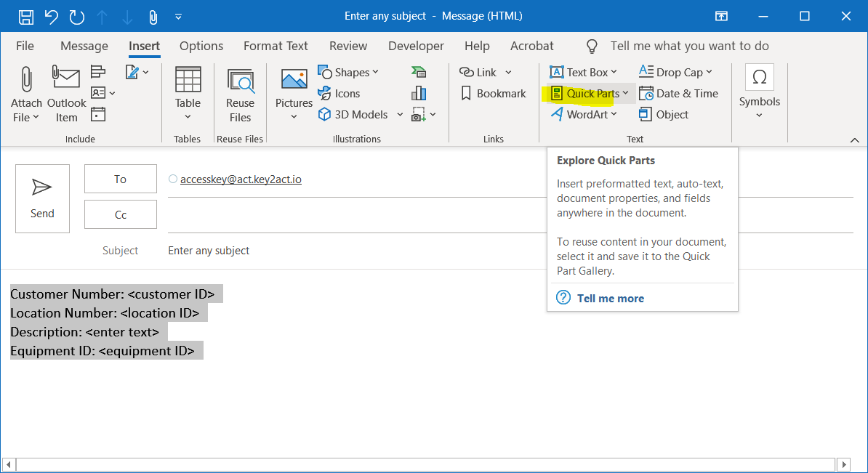The height and width of the screenshot is (473, 868).
Task: Click the Object button in Text group
Action: click(x=664, y=115)
